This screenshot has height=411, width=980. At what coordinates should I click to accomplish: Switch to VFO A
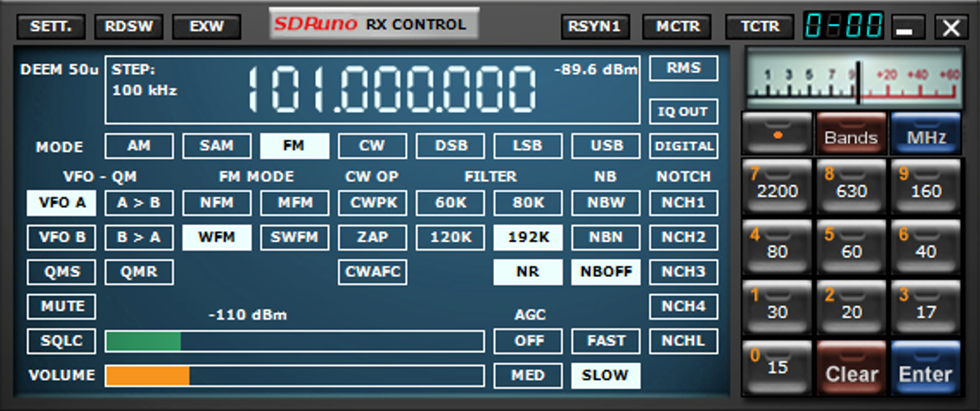click(x=61, y=203)
